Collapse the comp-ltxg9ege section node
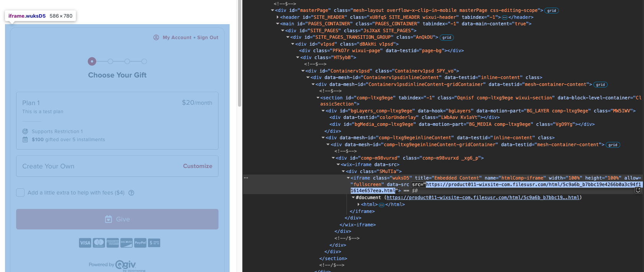The image size is (644, 272). pos(318,98)
